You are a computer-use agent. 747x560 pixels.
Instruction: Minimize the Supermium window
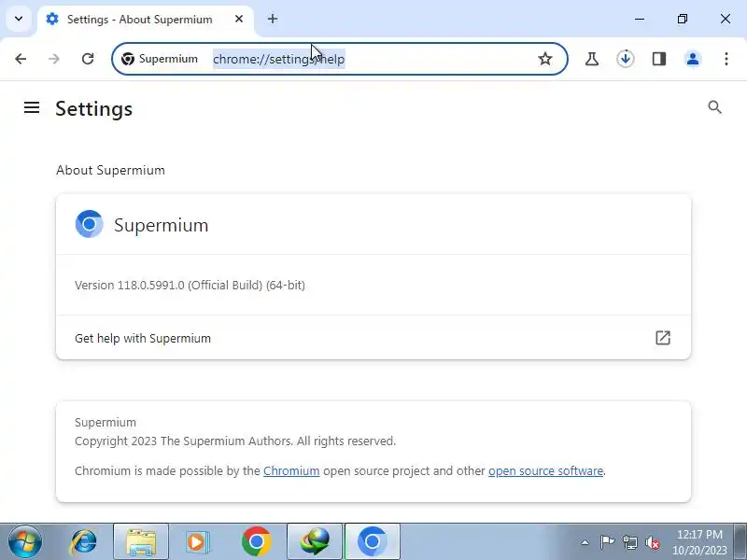pyautogui.click(x=640, y=19)
